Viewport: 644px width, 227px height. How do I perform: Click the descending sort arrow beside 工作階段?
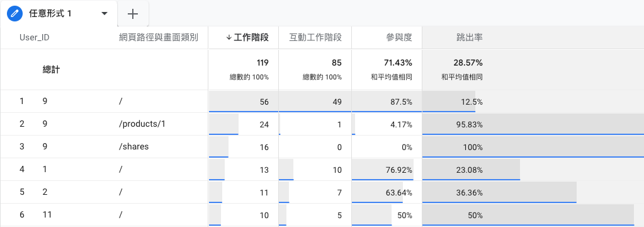click(229, 37)
